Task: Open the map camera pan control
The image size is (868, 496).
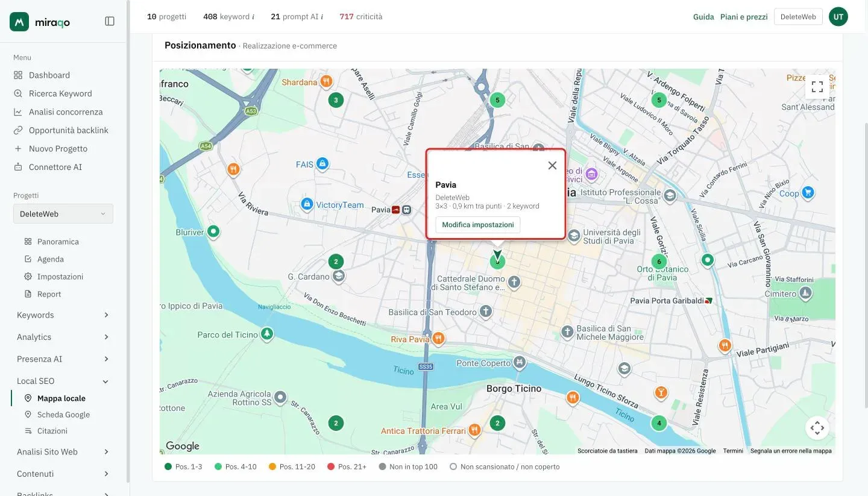Action: point(817,428)
